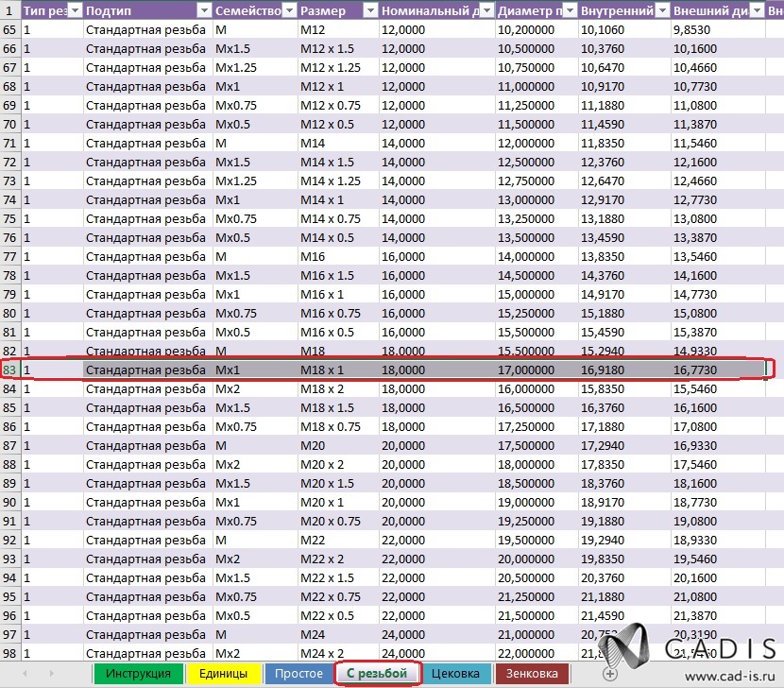Click the size cell M20 x 2
The image size is (784, 688).
point(338,464)
